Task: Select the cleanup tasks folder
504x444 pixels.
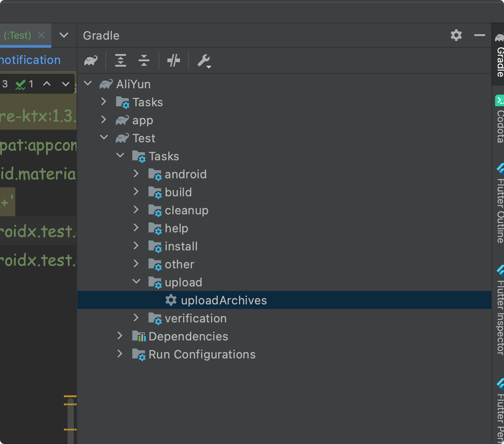Action: (284, 210)
